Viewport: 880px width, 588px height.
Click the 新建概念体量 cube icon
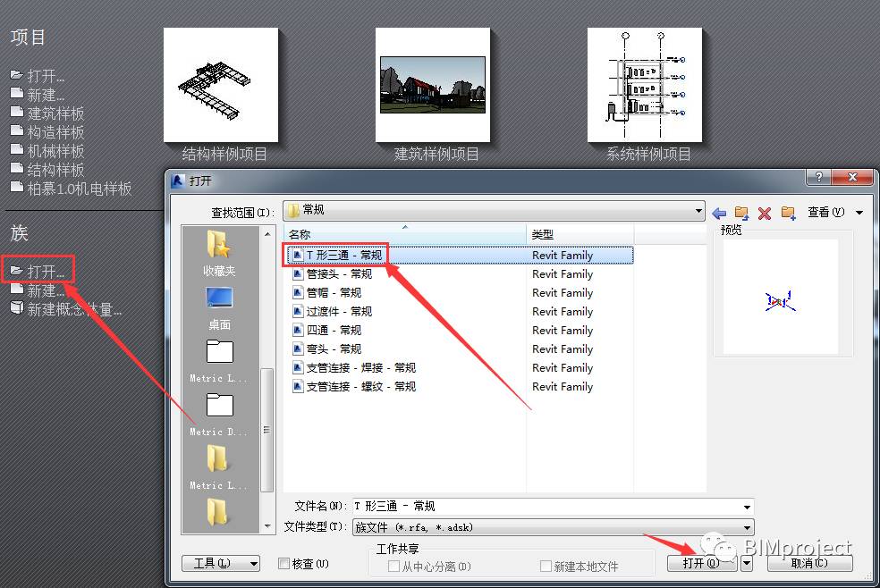pyautogui.click(x=17, y=307)
